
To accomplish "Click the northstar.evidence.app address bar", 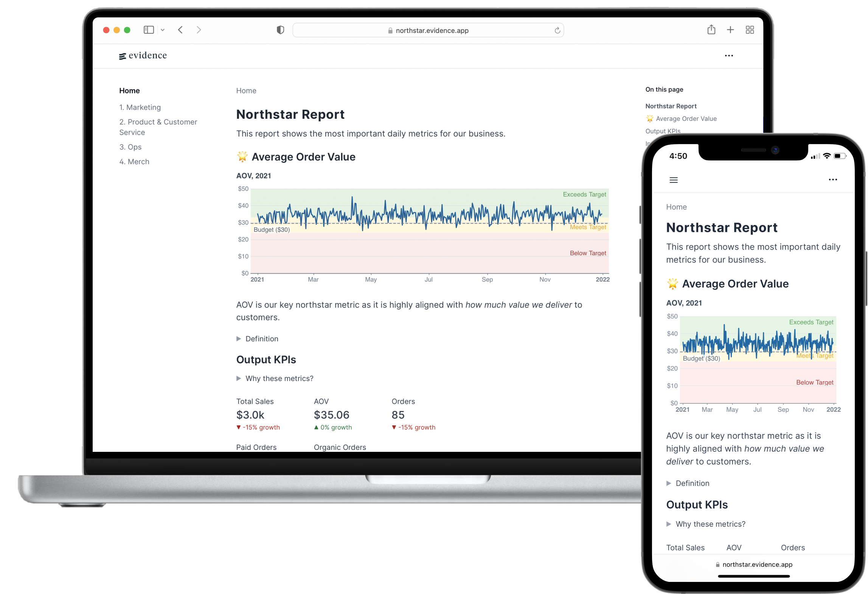I will [x=433, y=31].
